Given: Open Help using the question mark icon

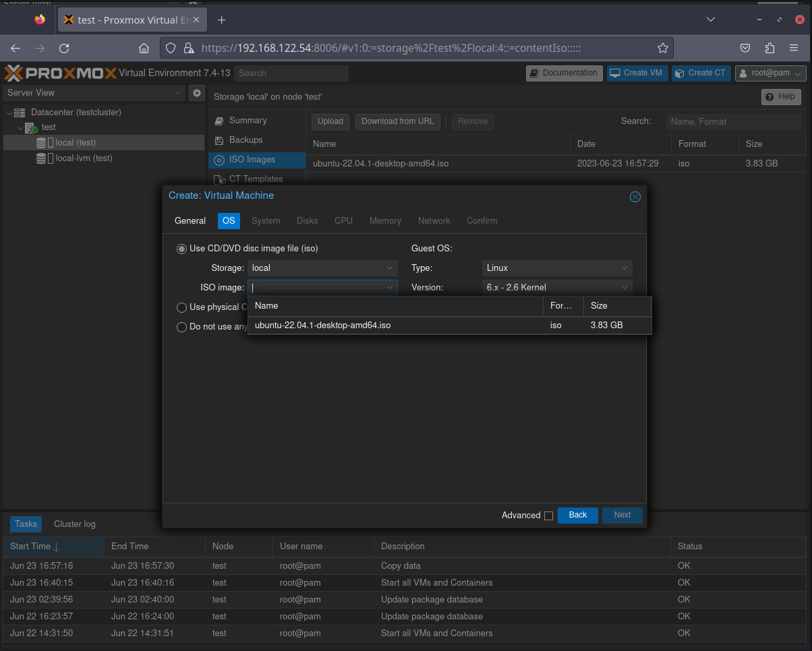Looking at the screenshot, I should [770, 96].
